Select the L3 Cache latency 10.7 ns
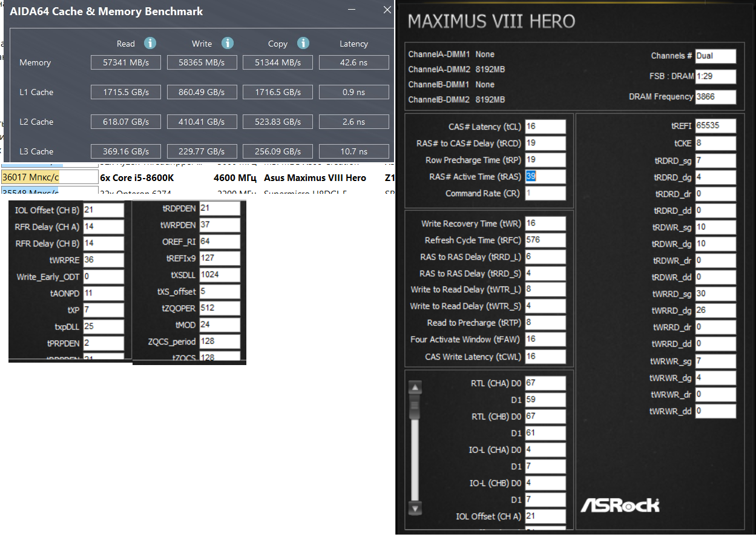Screen dimensions: 756x537 [x=354, y=151]
